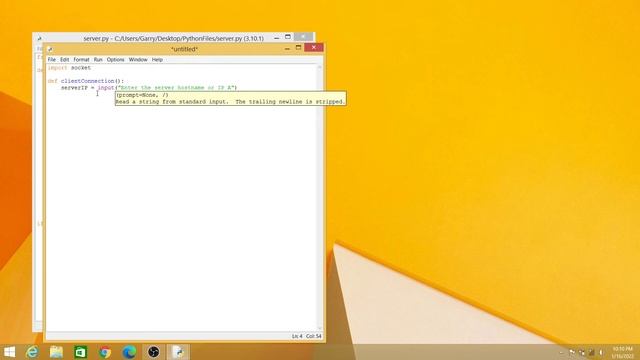640x360 pixels.
Task: Click the Col: 54 status indicator
Action: tap(314, 336)
